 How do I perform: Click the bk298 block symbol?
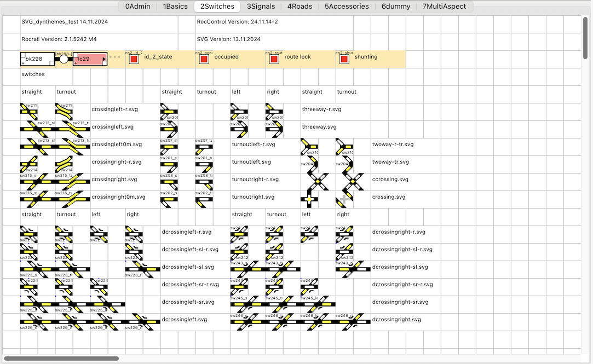click(38, 59)
